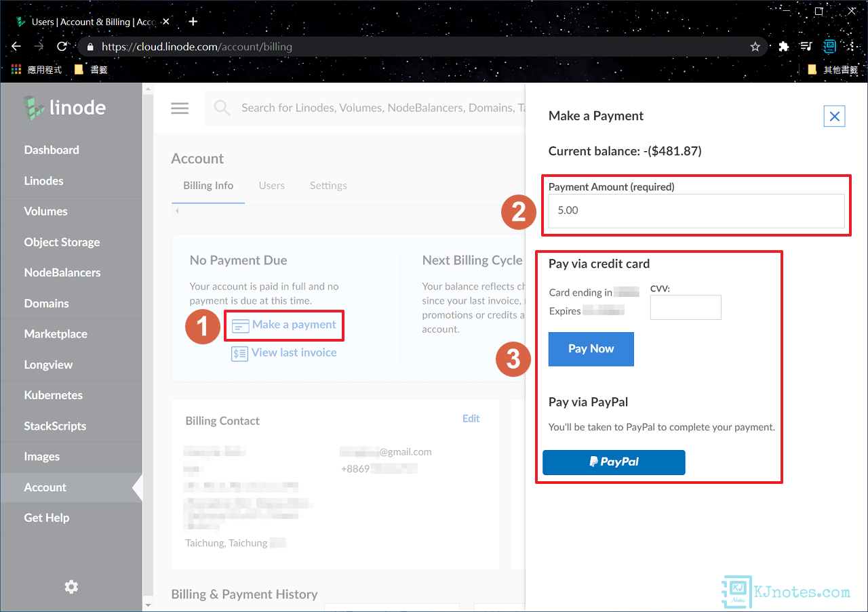The height and width of the screenshot is (612, 868).
Task: Bookmark this page with star icon
Action: point(755,47)
